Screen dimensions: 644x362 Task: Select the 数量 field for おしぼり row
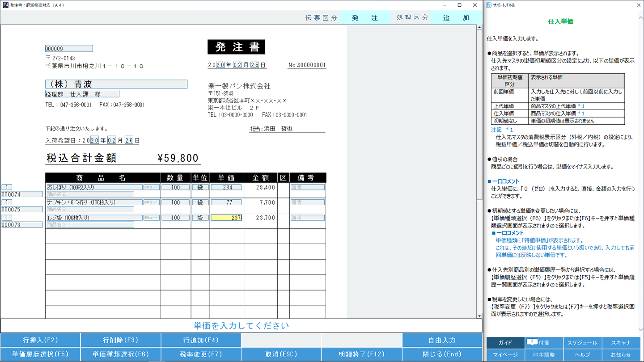pos(175,187)
